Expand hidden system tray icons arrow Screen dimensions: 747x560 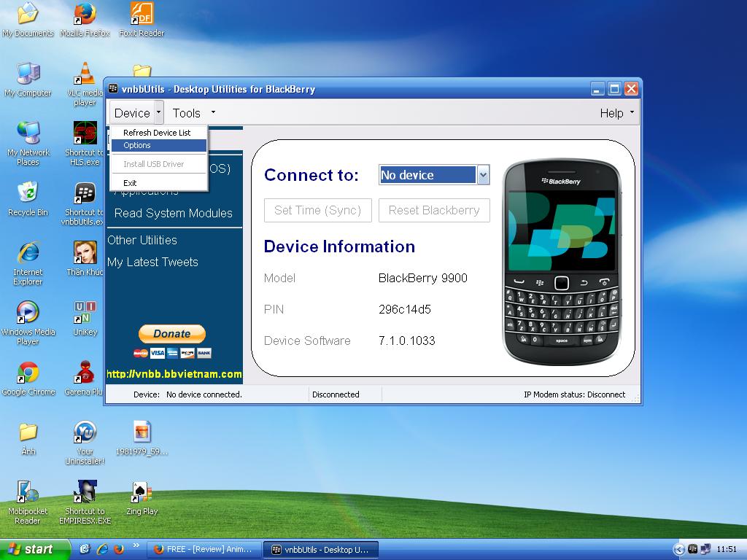679,549
